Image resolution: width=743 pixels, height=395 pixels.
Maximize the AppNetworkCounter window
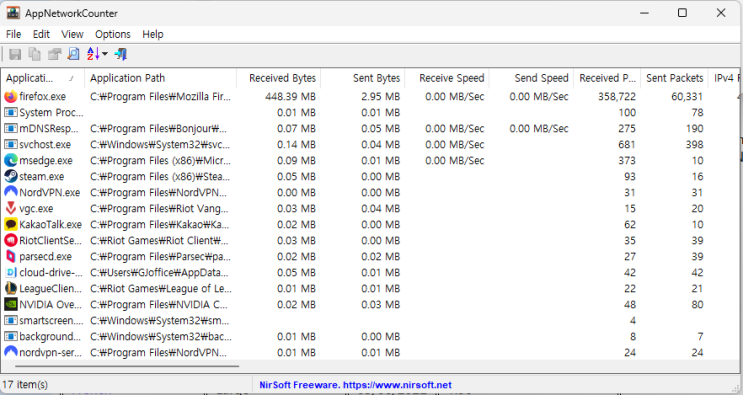tap(682, 13)
